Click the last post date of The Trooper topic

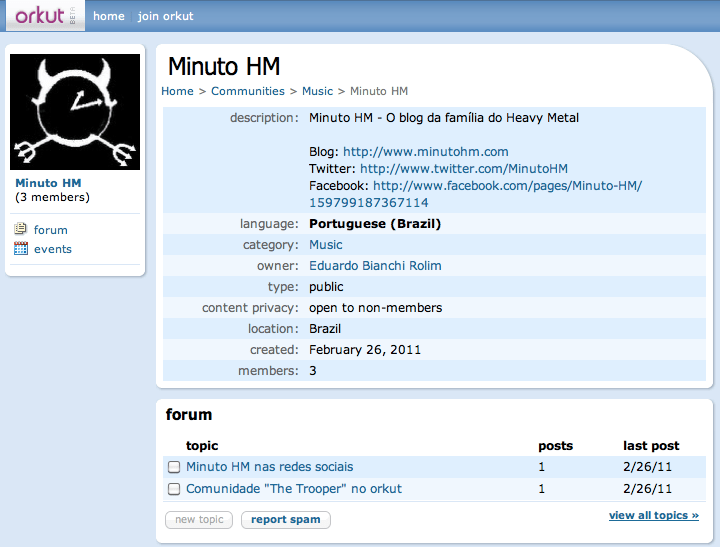[647, 489]
